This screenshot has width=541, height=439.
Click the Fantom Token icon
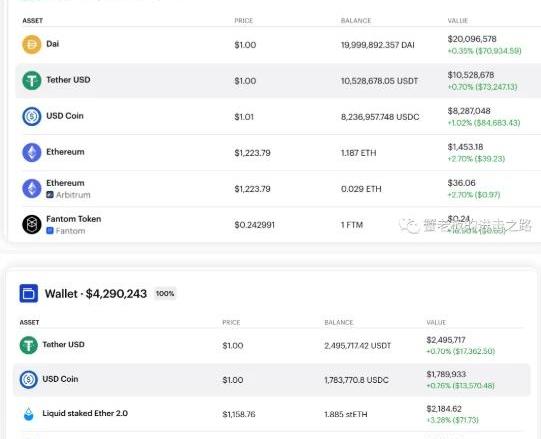coord(32,224)
